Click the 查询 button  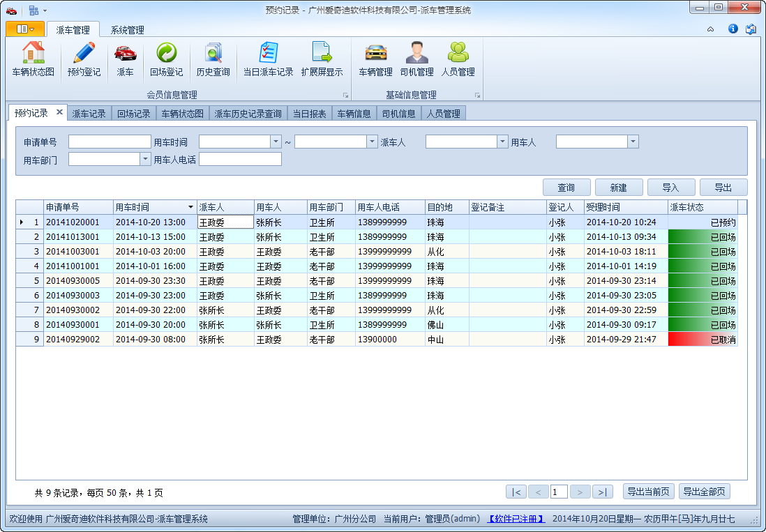[x=566, y=188]
